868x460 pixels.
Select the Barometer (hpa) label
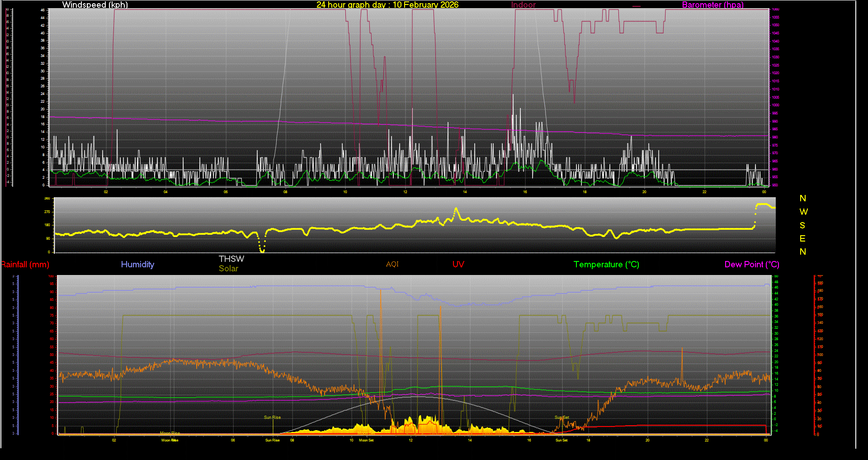(712, 5)
